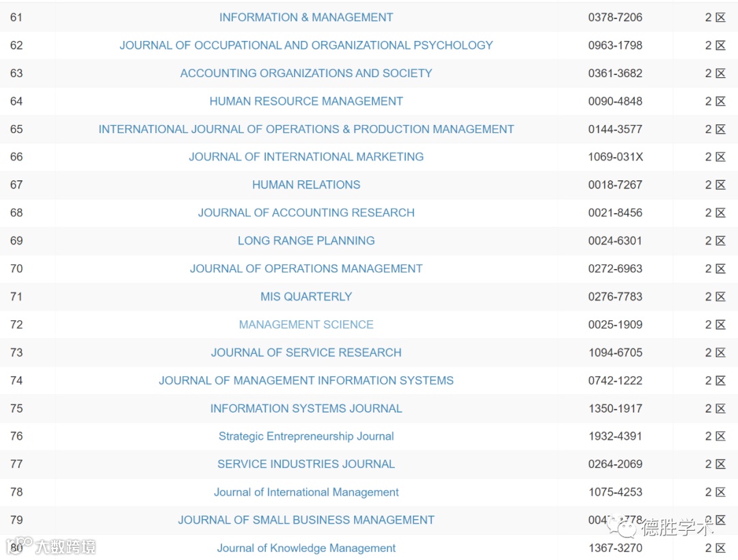Select ISSN 0361-3682 cell

(x=615, y=73)
